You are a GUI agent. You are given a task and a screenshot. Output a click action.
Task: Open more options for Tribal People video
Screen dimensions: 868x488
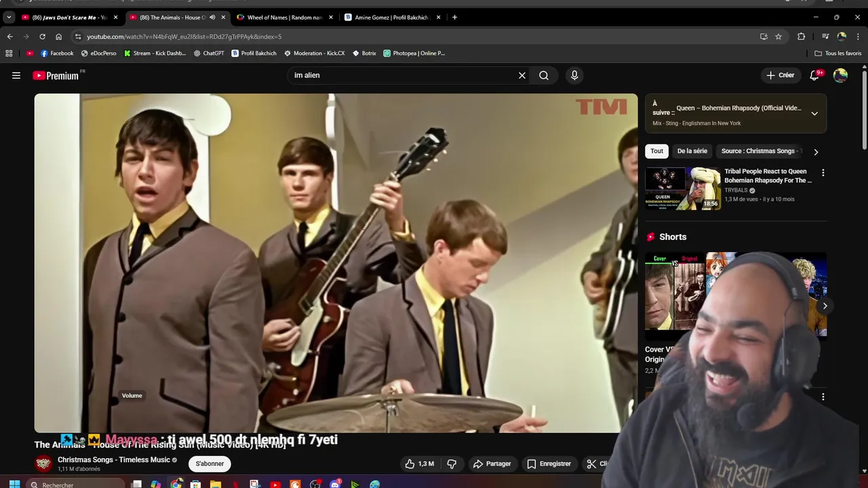[823, 173]
